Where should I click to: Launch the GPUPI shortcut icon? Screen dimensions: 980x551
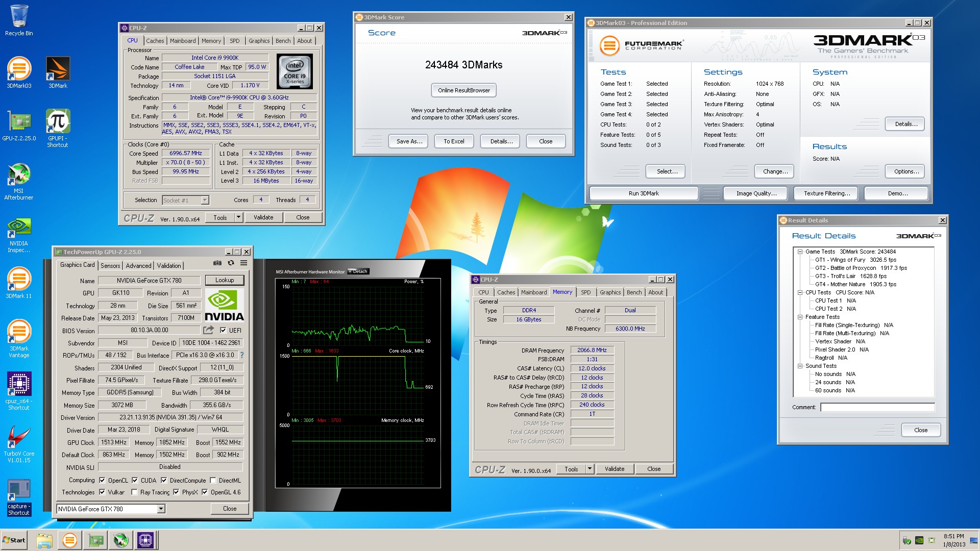[x=58, y=129]
